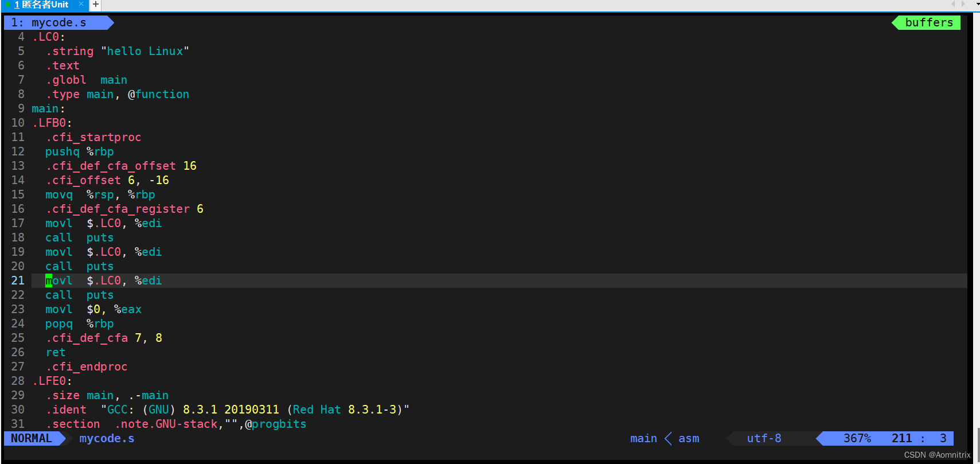980x464 pixels.
Task: Place cursor on '.LC0:' label line 4
Action: click(x=49, y=37)
